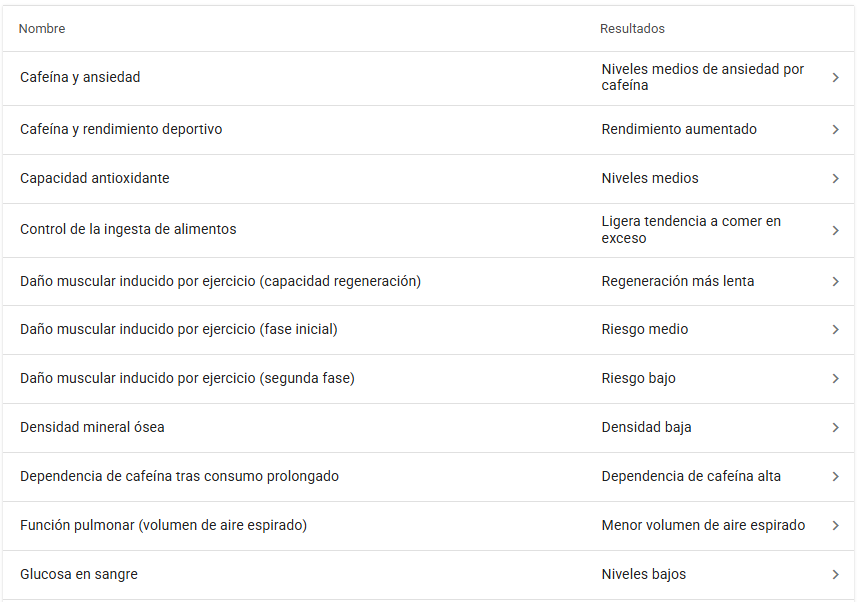The height and width of the screenshot is (602, 868).
Task: Open the Cafeína y rendimiento deportivo entry
Action: pyautogui.click(x=121, y=129)
